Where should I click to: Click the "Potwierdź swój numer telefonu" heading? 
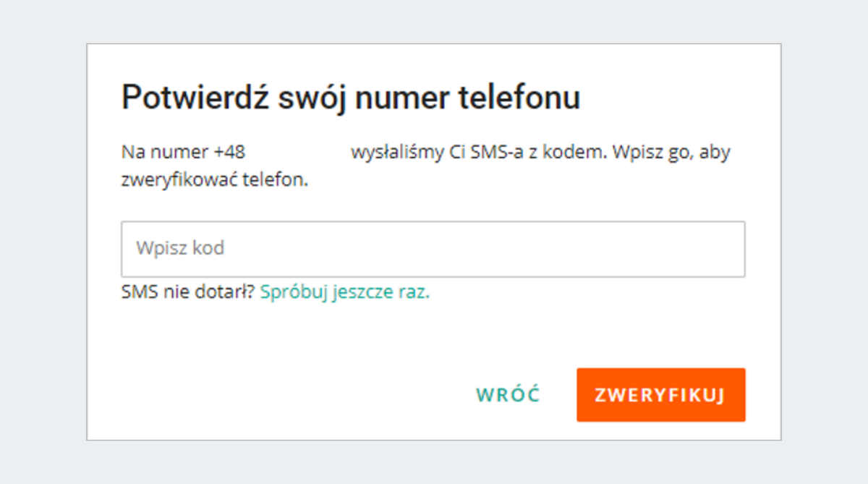[351, 98]
